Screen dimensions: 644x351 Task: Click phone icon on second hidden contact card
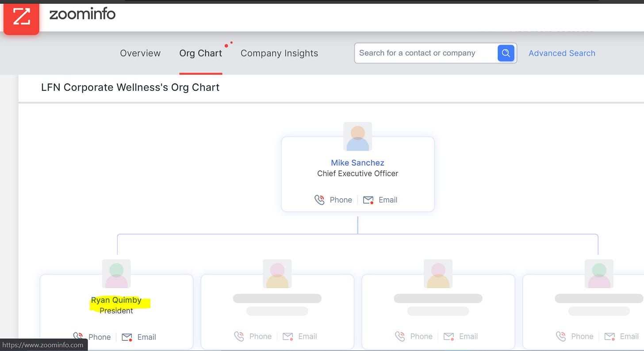(239, 337)
